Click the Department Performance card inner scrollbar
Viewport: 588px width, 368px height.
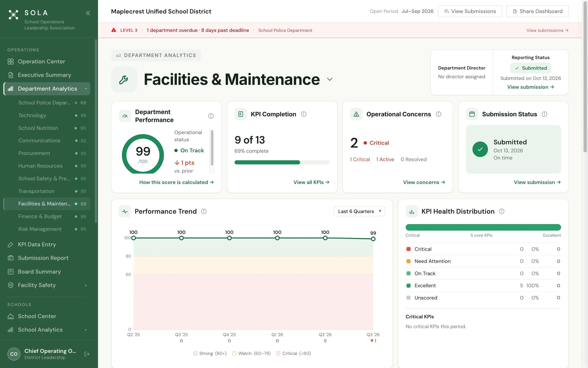pyautogui.click(x=212, y=148)
